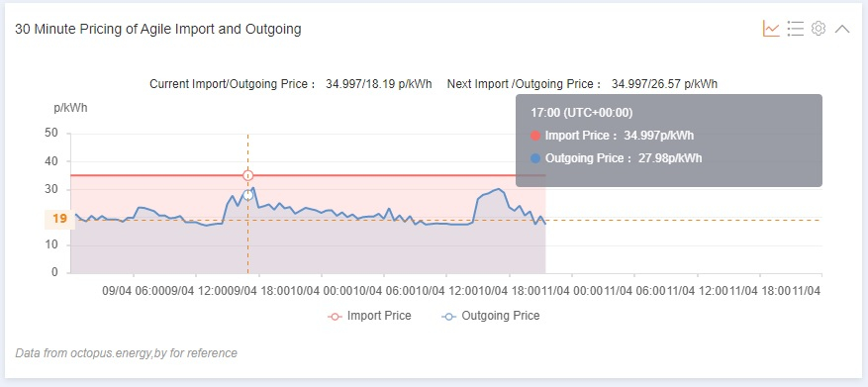Select the red import price hover point
Screen dimensions: 868x387
(248, 175)
